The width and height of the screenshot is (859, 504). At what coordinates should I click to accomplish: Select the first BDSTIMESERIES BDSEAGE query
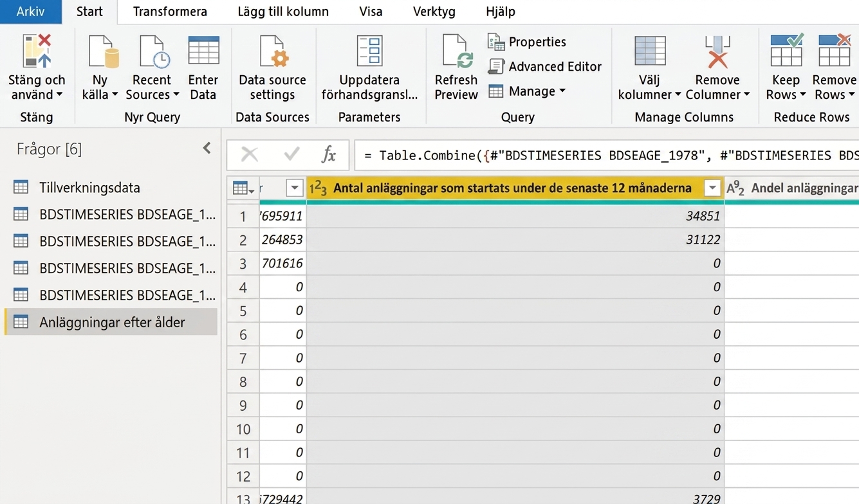(111, 215)
